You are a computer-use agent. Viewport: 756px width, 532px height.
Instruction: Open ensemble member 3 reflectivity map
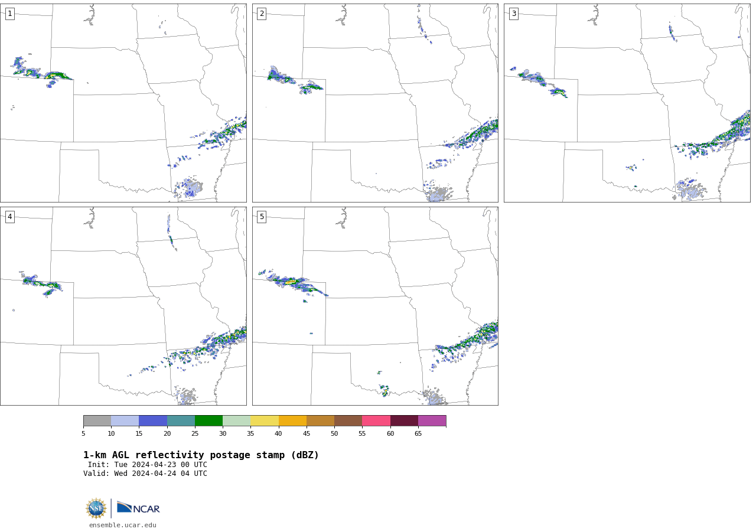[627, 103]
